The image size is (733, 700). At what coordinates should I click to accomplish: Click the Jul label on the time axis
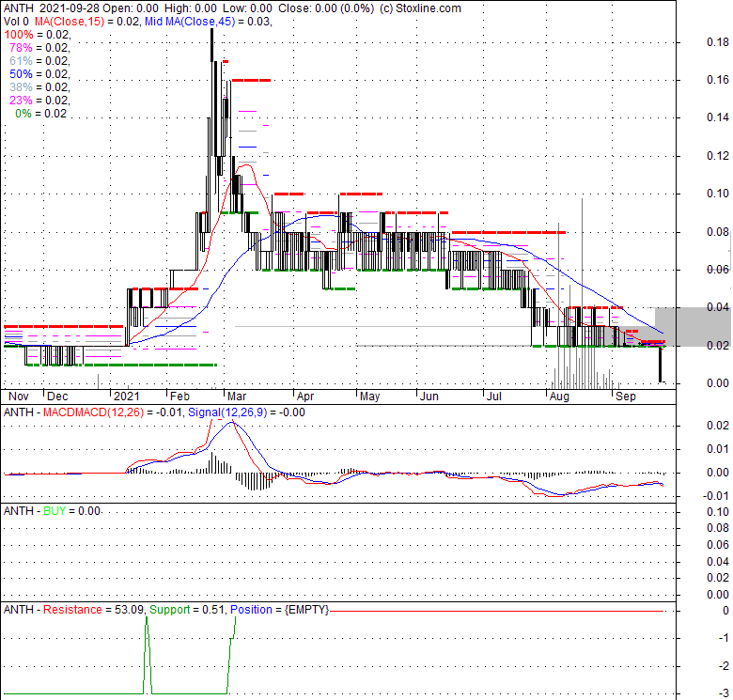click(x=494, y=397)
